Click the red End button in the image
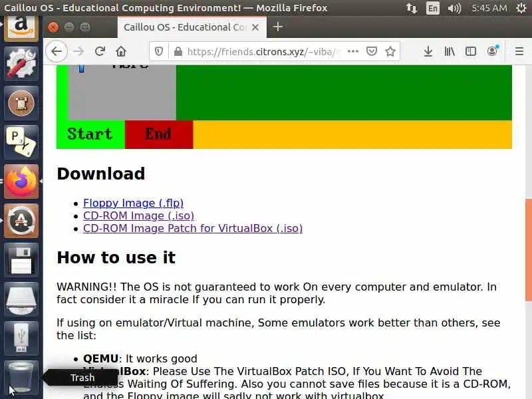 tap(159, 134)
